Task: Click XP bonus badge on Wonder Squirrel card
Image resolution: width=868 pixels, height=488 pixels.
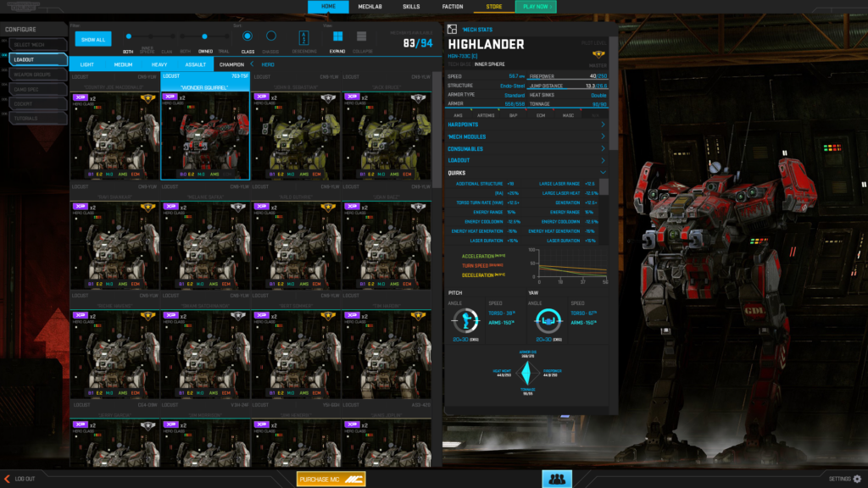Action: point(170,97)
